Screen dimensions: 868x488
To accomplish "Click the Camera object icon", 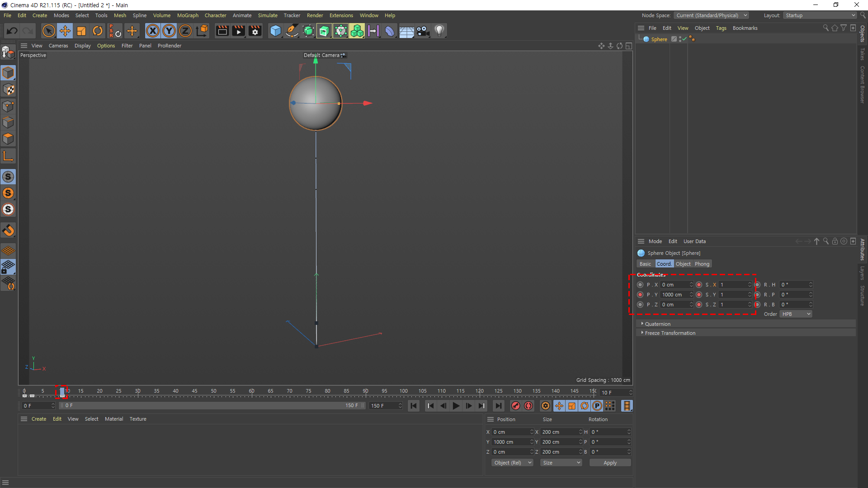I will point(423,31).
